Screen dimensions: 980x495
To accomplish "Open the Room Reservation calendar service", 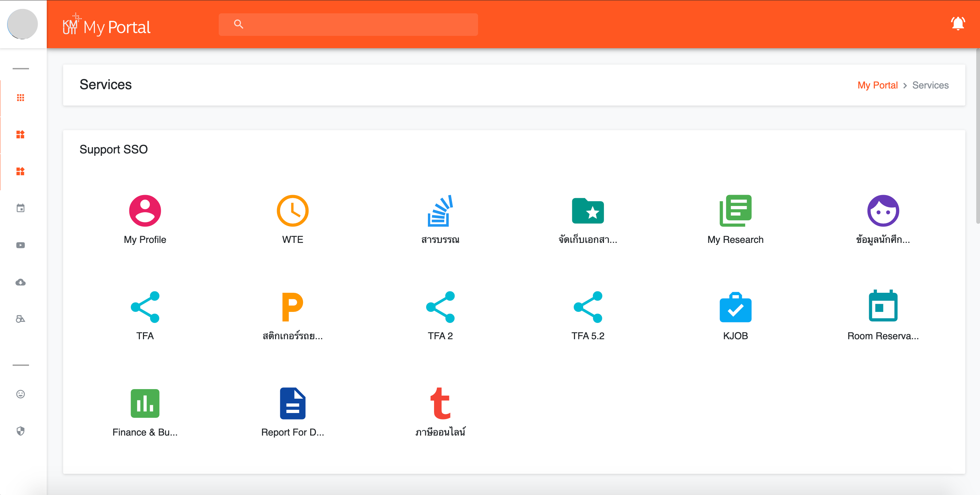I will point(883,307).
